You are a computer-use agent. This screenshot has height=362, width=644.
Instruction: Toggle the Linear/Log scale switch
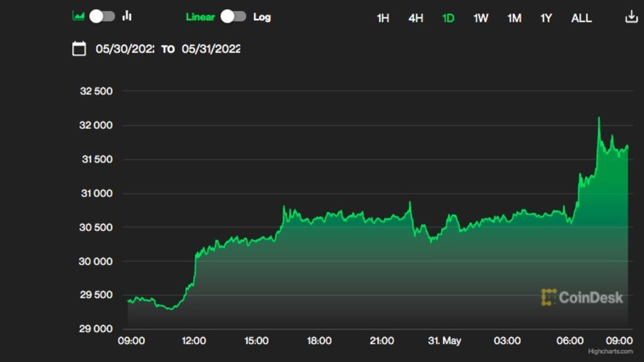pyautogui.click(x=233, y=17)
